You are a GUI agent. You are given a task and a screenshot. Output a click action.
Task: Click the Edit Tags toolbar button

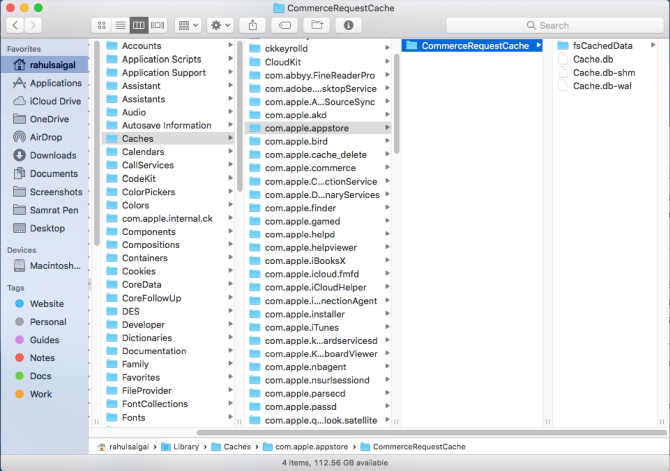coord(285,26)
